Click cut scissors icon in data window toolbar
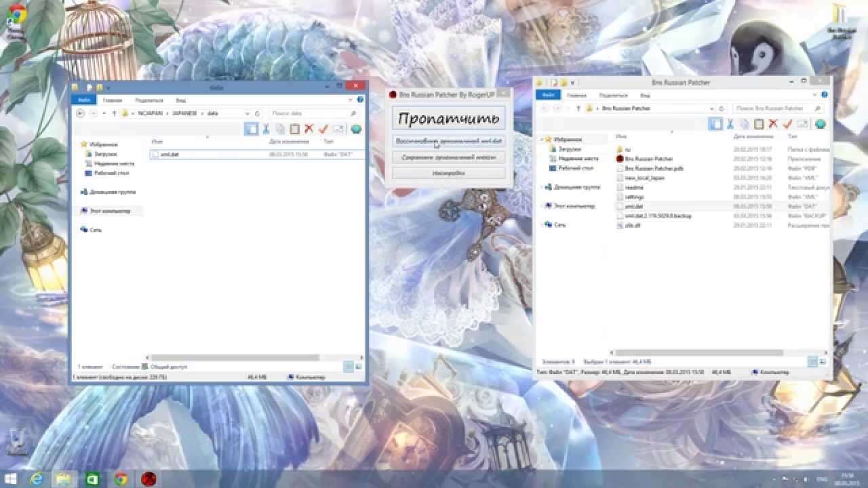868x488 pixels. [x=266, y=129]
